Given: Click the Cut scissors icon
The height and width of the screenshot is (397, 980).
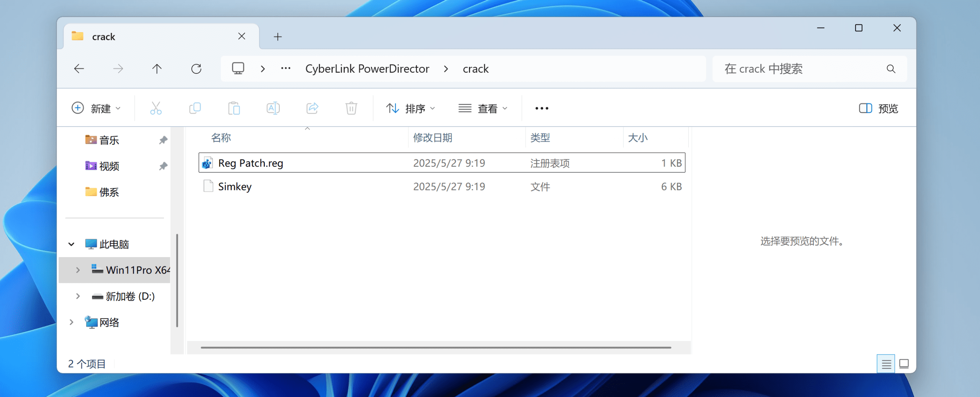Looking at the screenshot, I should (x=156, y=109).
